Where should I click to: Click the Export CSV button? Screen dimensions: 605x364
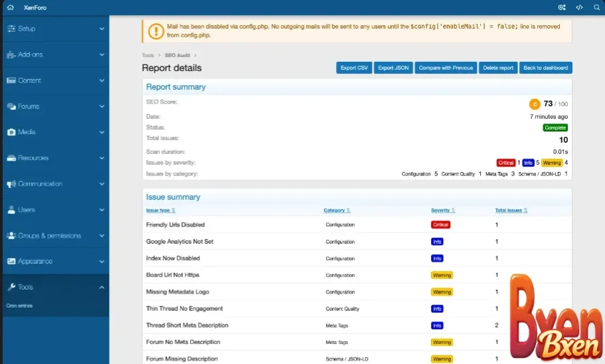354,68
